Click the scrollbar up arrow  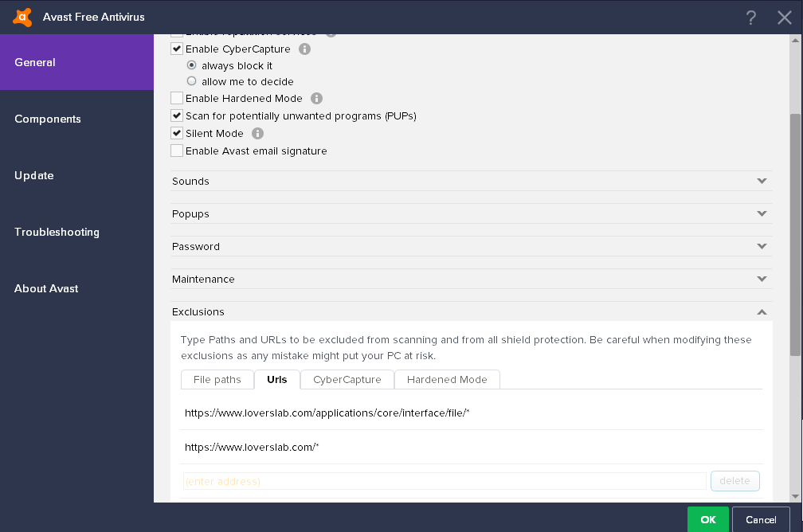pyautogui.click(x=795, y=40)
